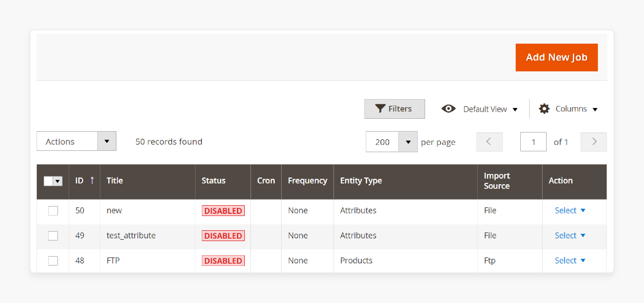Click the title 'test_attribute'
The image size is (644, 303).
pos(131,236)
